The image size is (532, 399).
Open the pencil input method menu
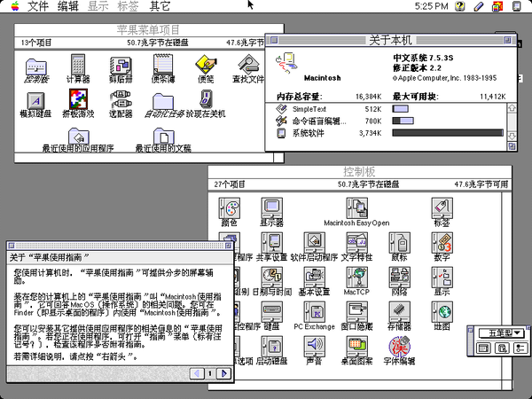pyautogui.click(x=479, y=6)
